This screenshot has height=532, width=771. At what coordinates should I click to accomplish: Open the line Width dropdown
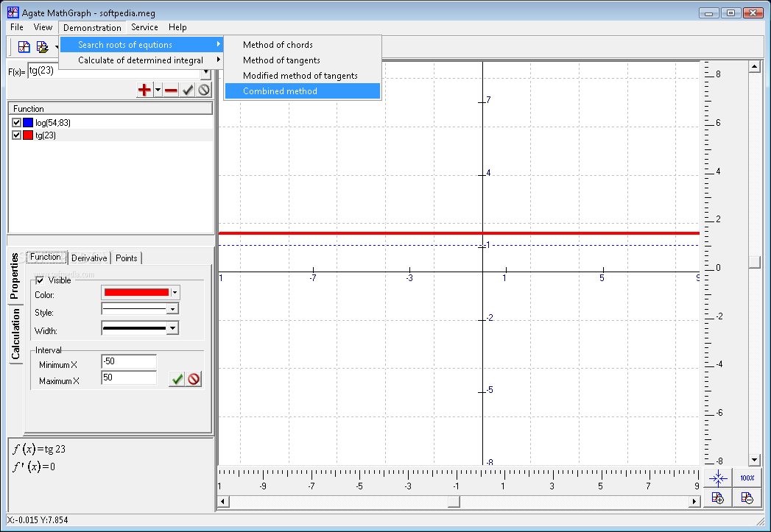[172, 328]
